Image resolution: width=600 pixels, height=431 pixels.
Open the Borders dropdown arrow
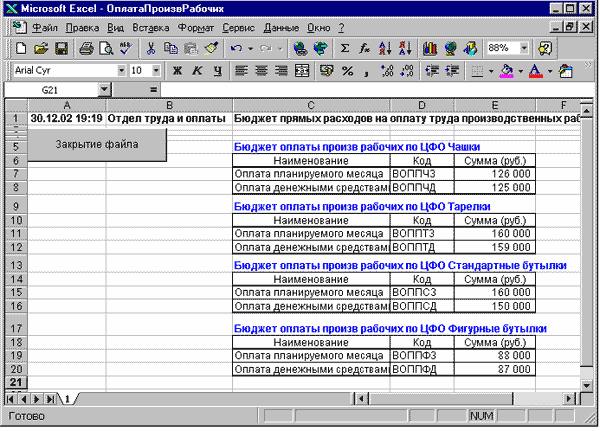coord(491,71)
